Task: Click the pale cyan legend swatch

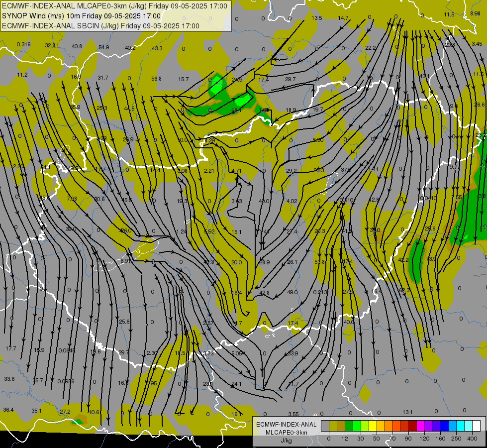Action: (469, 426)
